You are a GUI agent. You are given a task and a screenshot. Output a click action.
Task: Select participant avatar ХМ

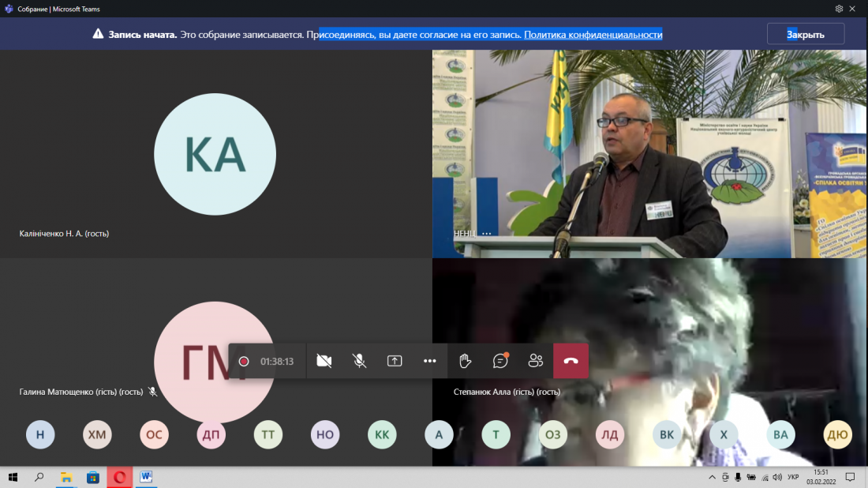pos(97,435)
